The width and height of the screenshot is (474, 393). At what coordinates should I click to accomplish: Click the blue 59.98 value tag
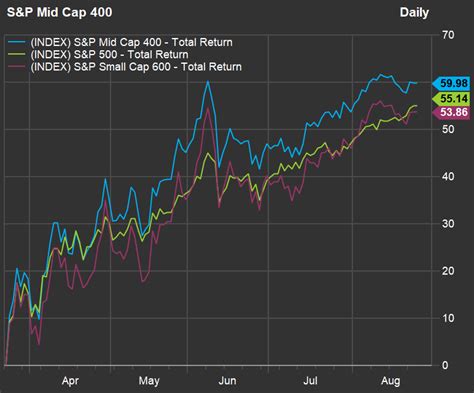point(451,83)
